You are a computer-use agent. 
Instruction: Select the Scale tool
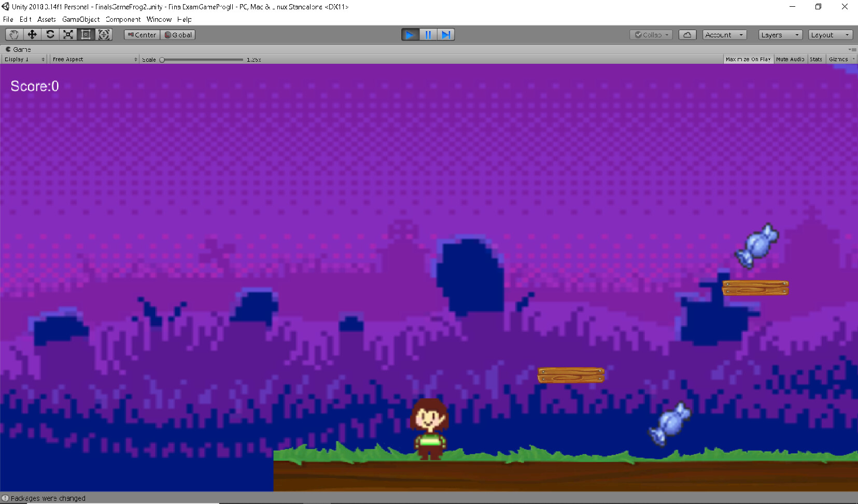[68, 34]
